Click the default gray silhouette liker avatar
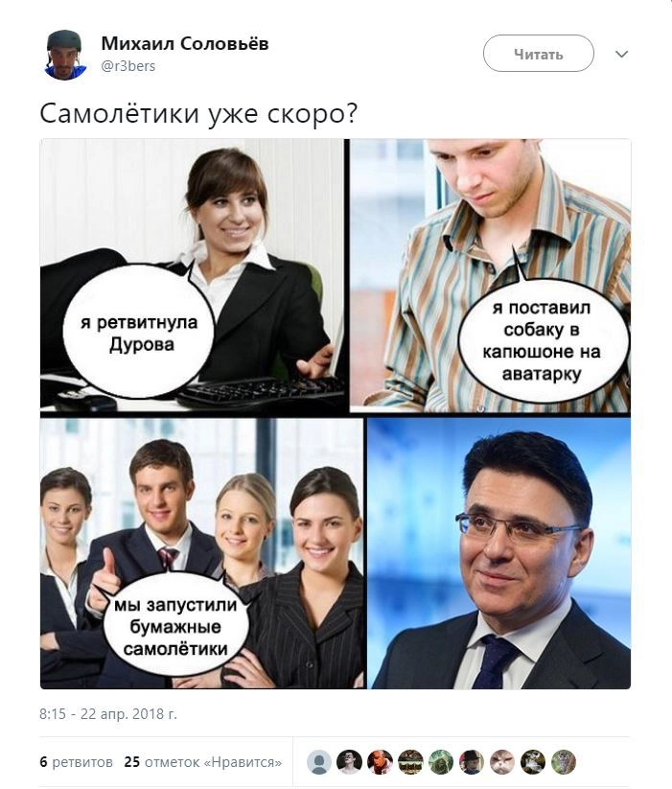 (x=319, y=762)
